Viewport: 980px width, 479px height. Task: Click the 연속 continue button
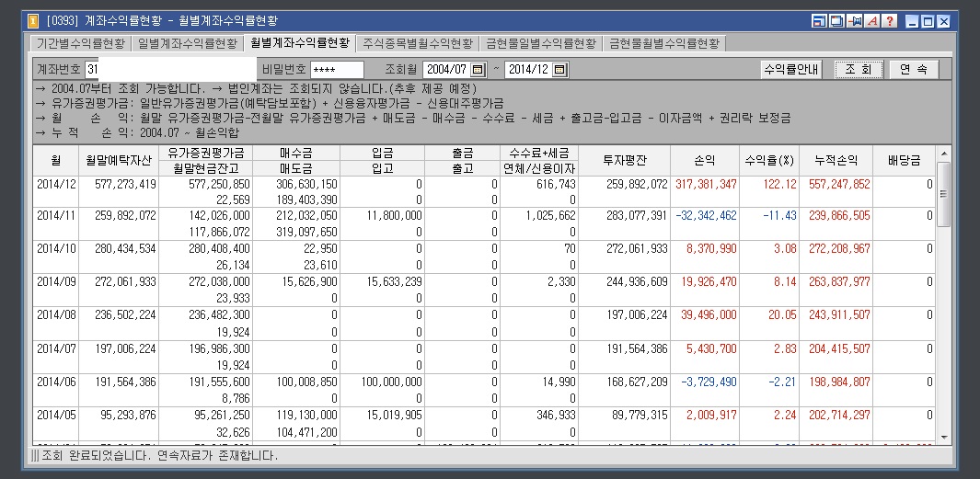pyautogui.click(x=915, y=70)
